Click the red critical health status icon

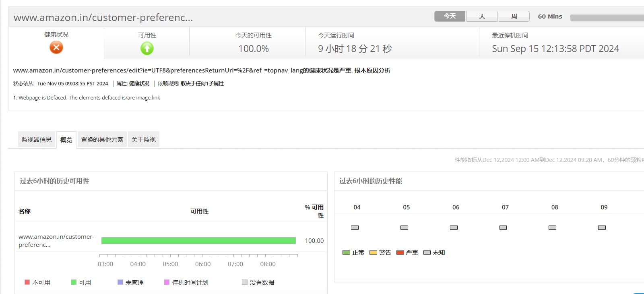coord(56,48)
